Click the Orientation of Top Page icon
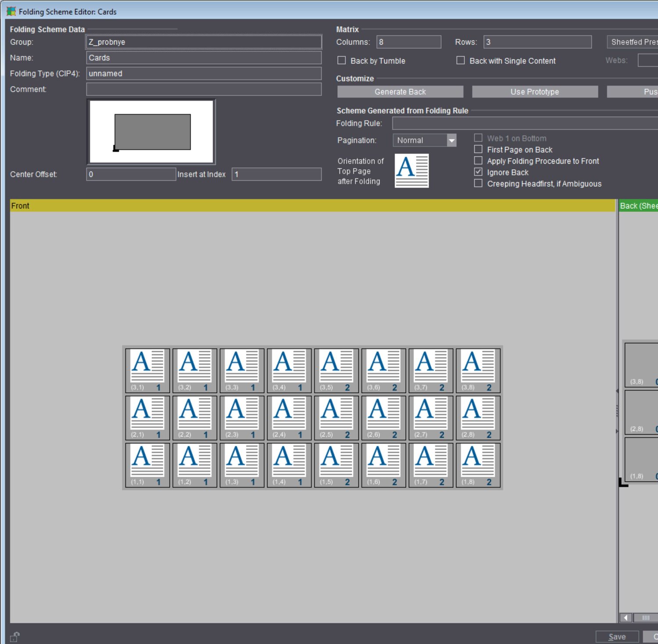 click(411, 171)
